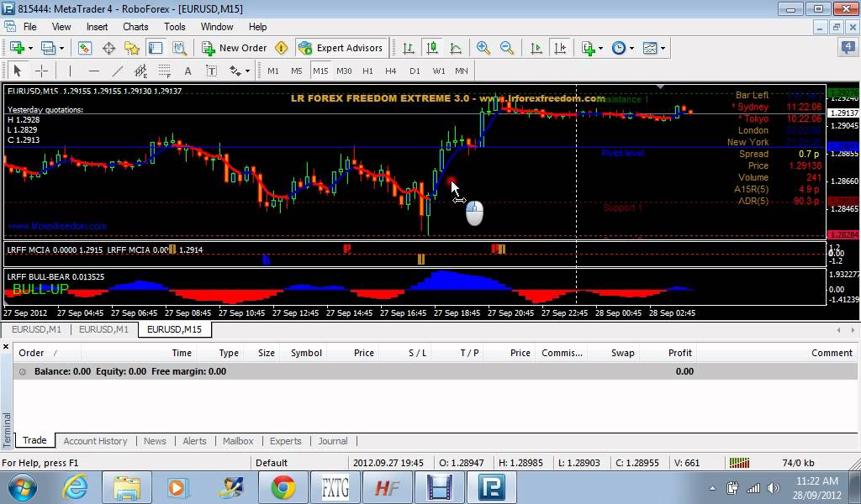Open the Windows Start menu
Image resolution: width=861 pixels, height=504 pixels.
coord(23,487)
